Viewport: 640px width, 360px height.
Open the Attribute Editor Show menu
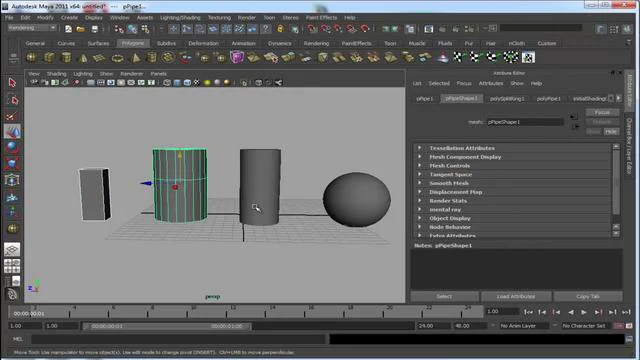[x=517, y=83]
